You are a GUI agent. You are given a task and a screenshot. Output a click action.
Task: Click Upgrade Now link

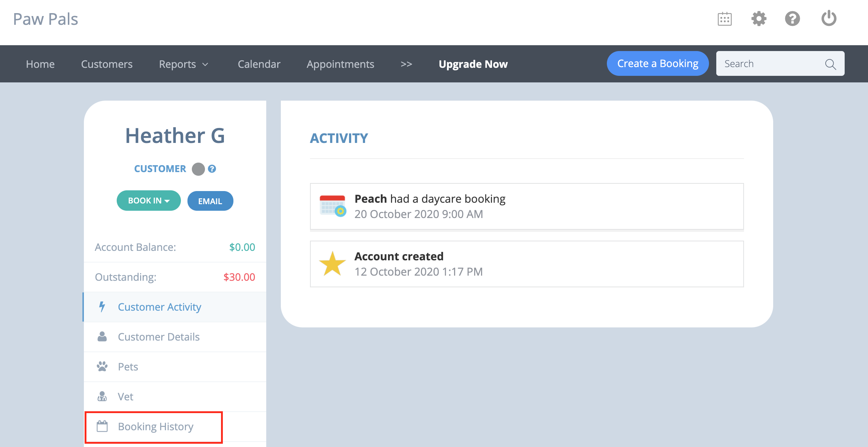[x=473, y=64]
